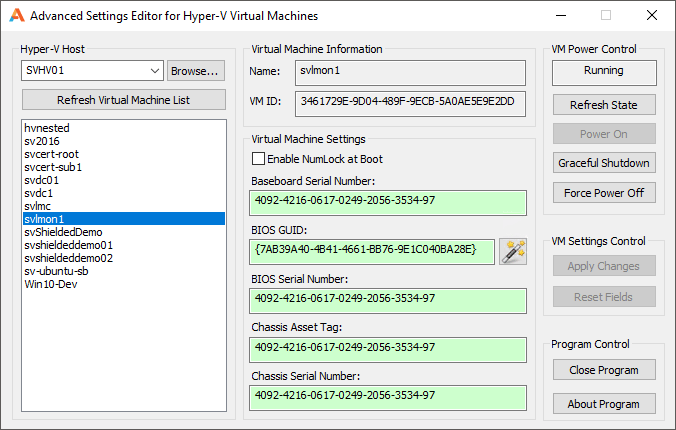The height and width of the screenshot is (430, 676).
Task: Edit the Chassis Asset Tag field
Action: coord(388,350)
